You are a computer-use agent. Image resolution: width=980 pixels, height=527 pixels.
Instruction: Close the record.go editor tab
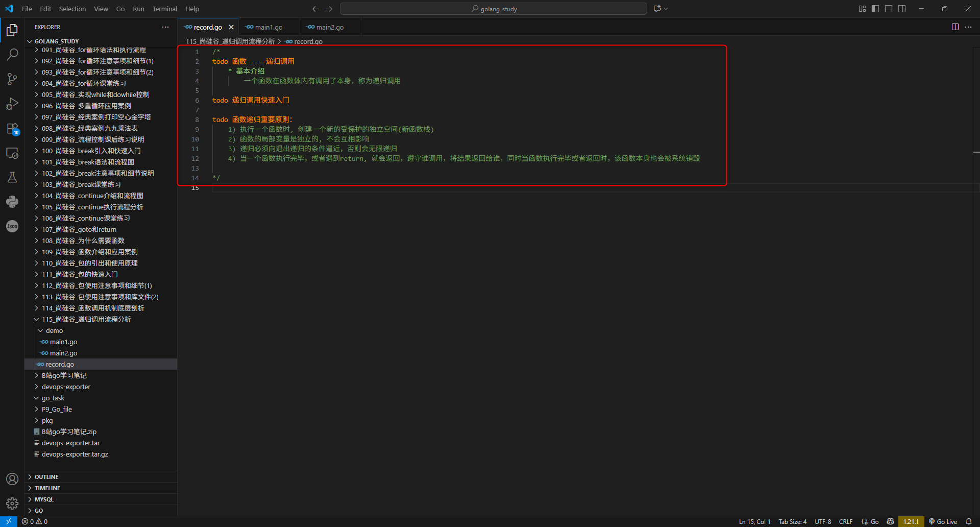click(231, 27)
